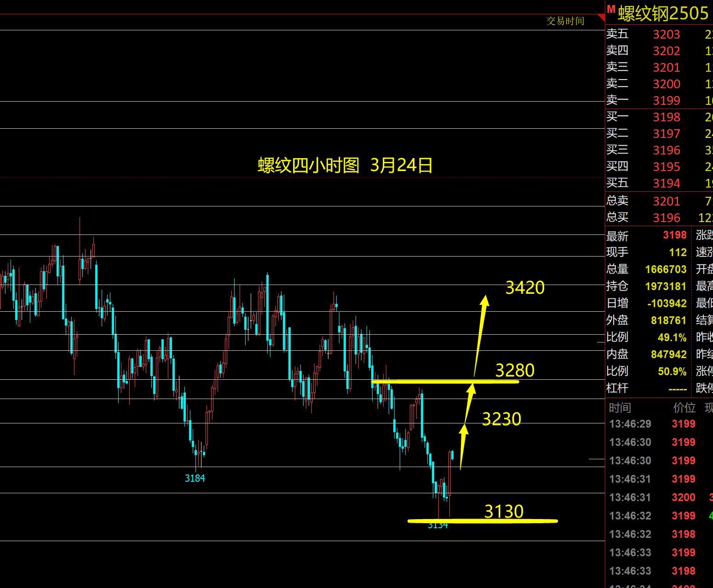713x588 pixels.
Task: Select the 买一 bid price 3198
Action: pyautogui.click(x=666, y=117)
